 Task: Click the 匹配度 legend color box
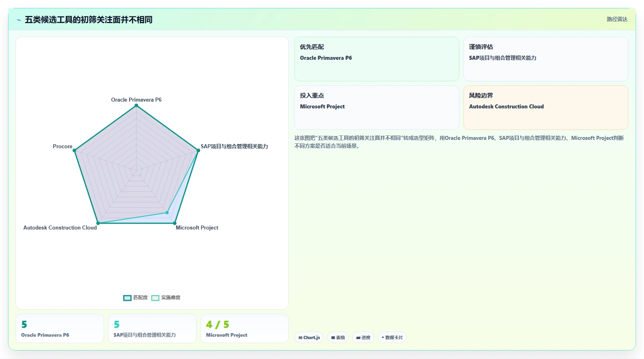127,298
